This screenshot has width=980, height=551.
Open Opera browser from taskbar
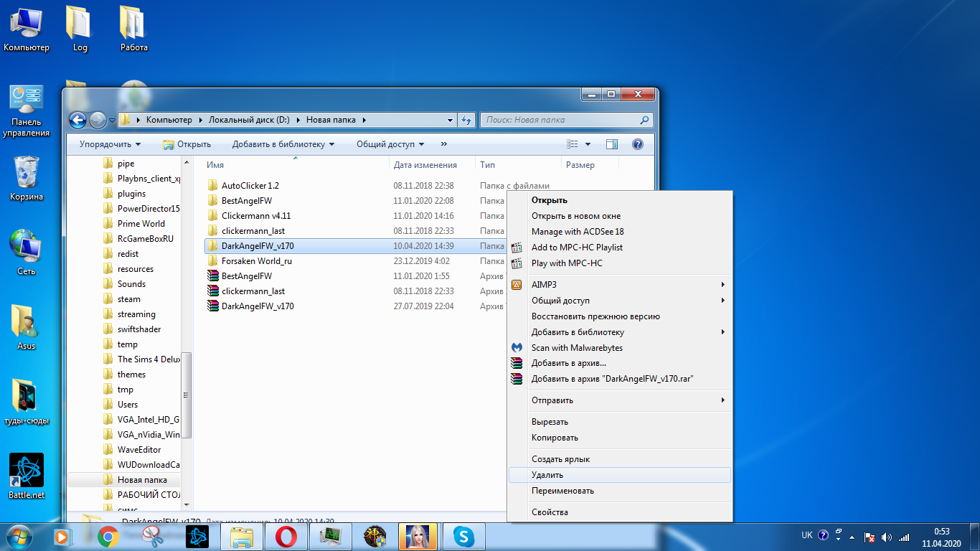pyautogui.click(x=286, y=536)
